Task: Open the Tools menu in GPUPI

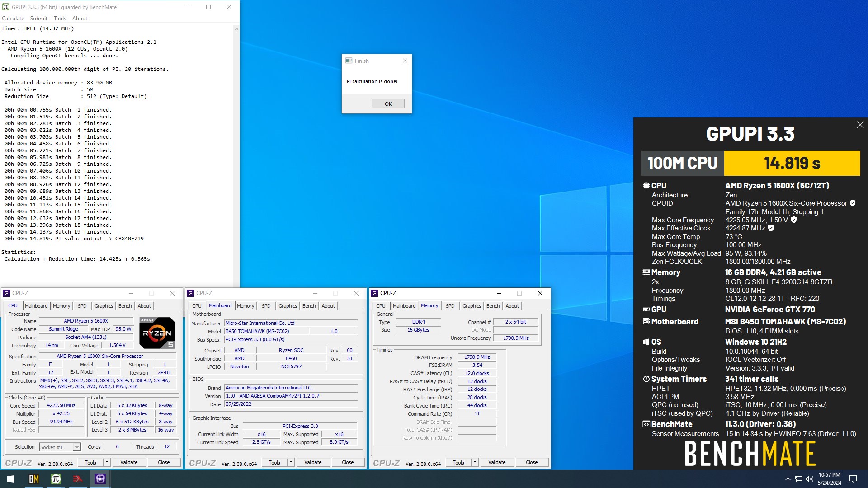Action: (x=60, y=19)
